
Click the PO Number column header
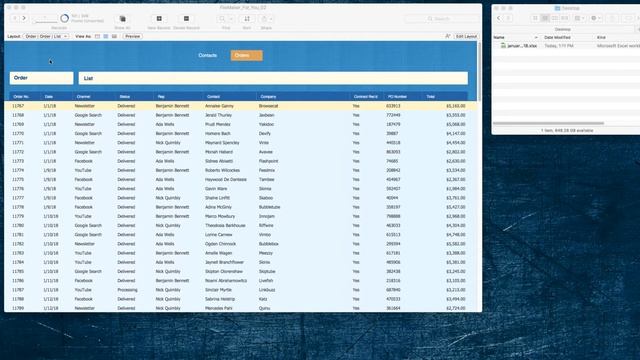tap(397, 97)
